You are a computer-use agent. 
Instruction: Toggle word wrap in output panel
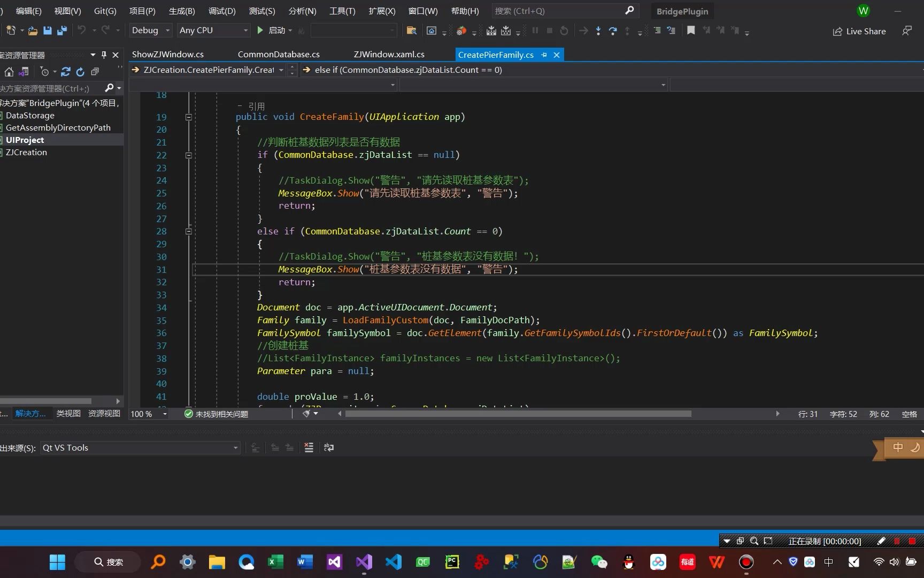329,447
